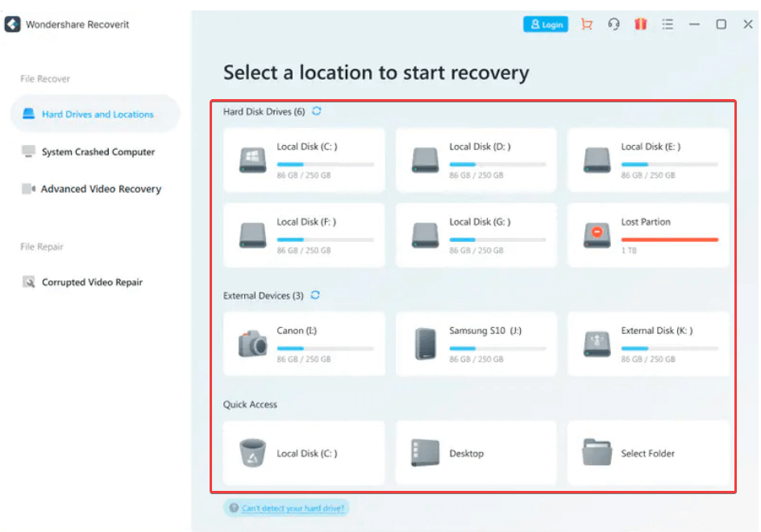Click the Advanced Video Recovery camera icon
The width and height of the screenshot is (761, 532).
(x=29, y=189)
